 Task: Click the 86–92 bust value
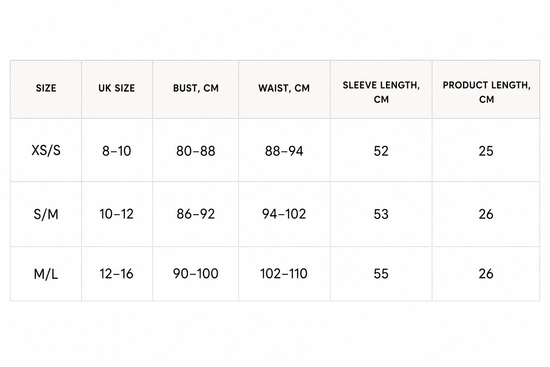(x=196, y=214)
